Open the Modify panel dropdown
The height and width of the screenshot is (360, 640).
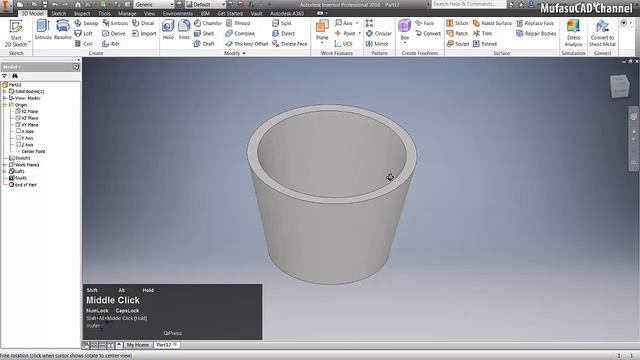(x=235, y=53)
